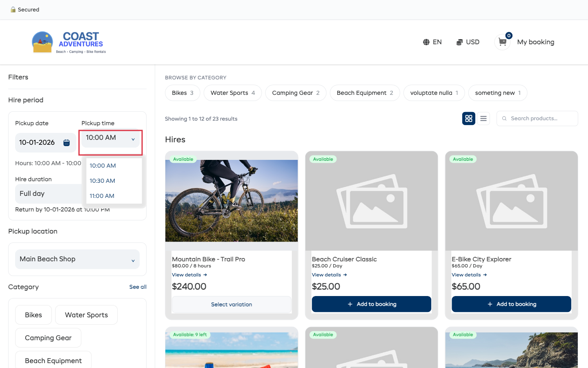The height and width of the screenshot is (368, 588).
Task: Select the Water Sports category tab
Action: [x=233, y=93]
